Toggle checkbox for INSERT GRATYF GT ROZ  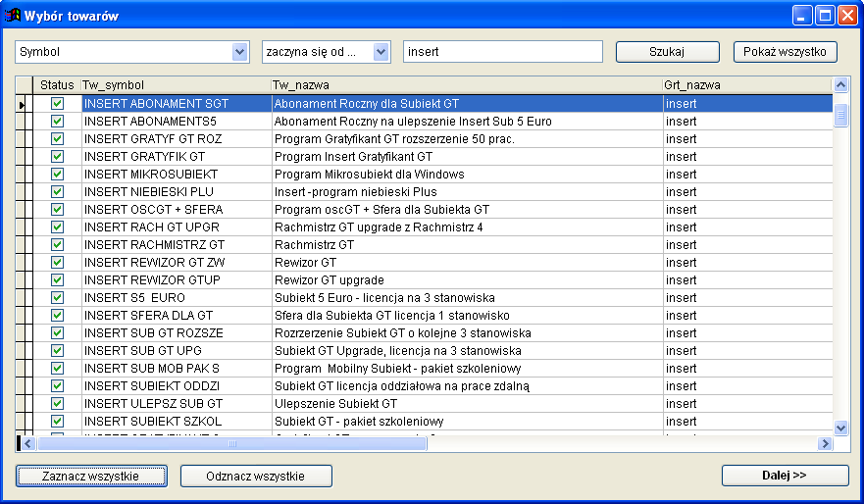coord(57,139)
